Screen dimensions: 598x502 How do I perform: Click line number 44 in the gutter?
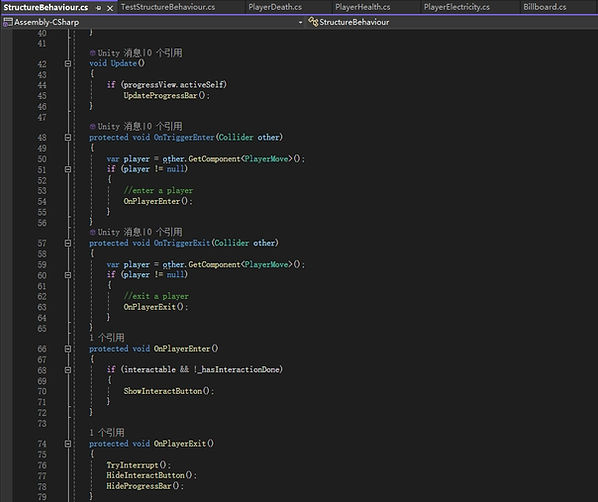[x=42, y=85]
